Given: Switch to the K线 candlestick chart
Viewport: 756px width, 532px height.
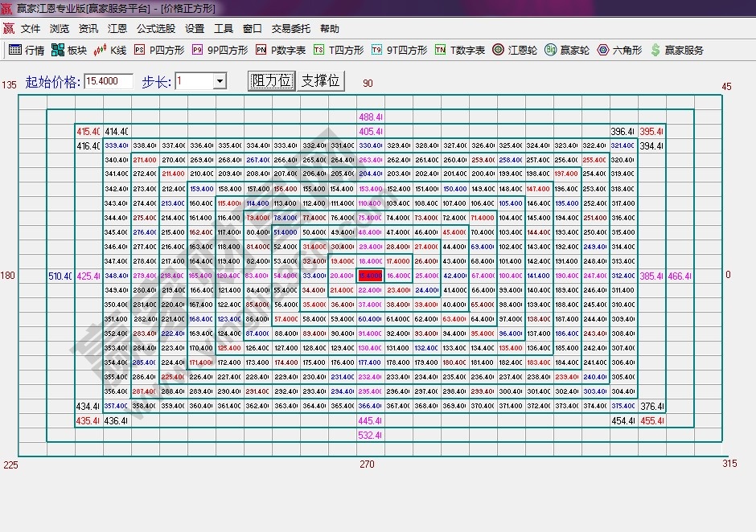Looking at the screenshot, I should [110, 50].
